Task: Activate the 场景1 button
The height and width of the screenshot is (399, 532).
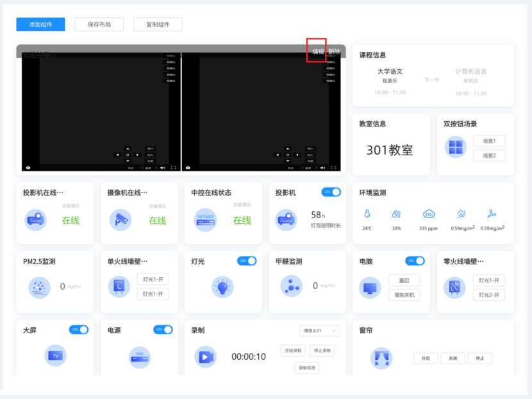Action: pyautogui.click(x=489, y=141)
